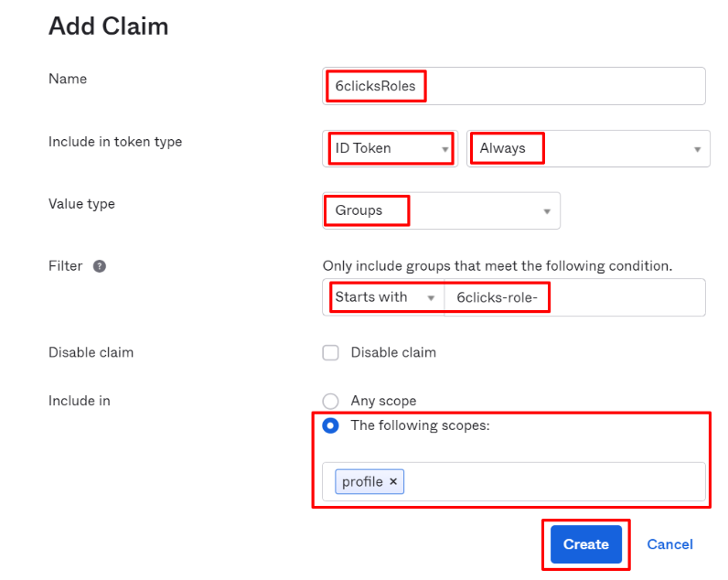728x580 pixels.
Task: Click the Filter help question mark icon
Action: click(100, 266)
